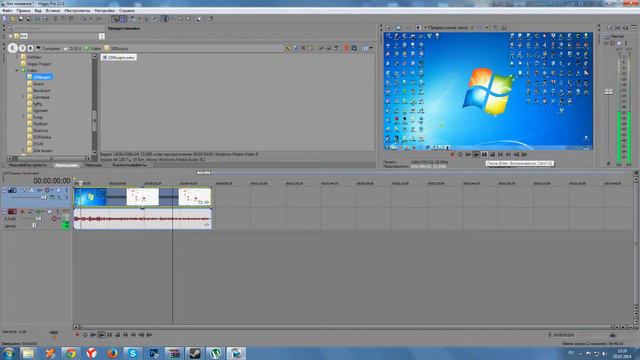Switch to the Видеоэффекты tab
The height and width of the screenshot is (360, 640).
click(x=129, y=165)
